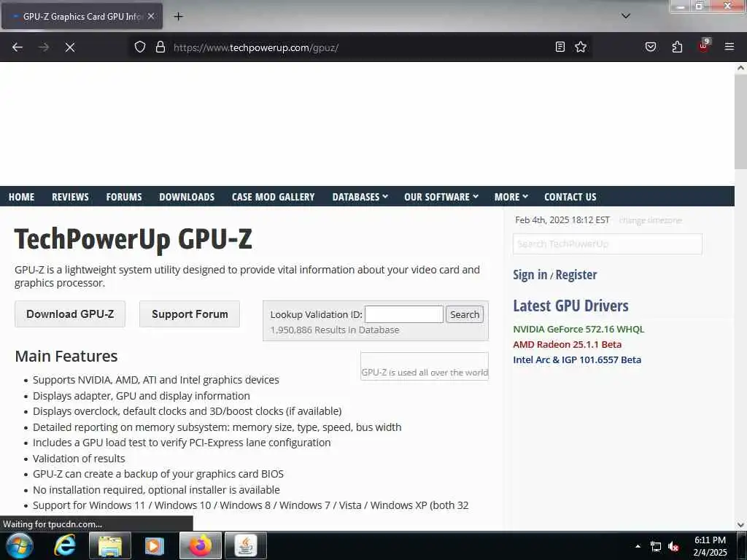Expand OUR SOFTWARE dropdown
The image size is (747, 560).
point(441,197)
